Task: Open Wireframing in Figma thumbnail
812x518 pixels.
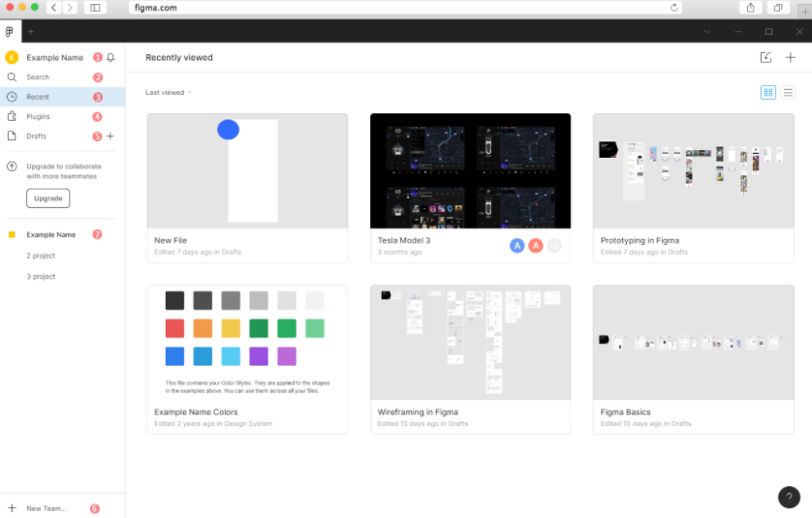Action: [x=470, y=343]
